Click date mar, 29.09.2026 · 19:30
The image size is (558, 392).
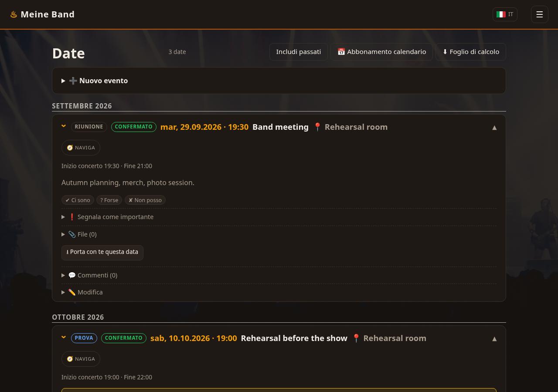point(204,127)
